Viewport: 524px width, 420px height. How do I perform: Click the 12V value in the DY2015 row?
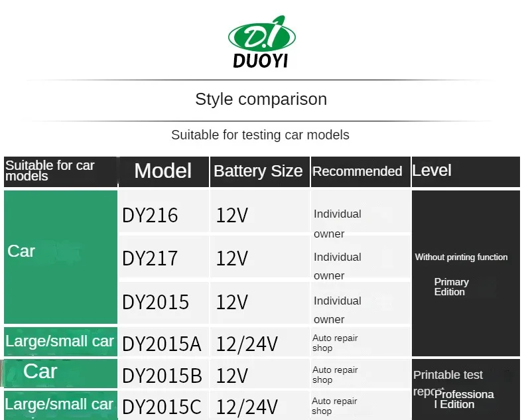point(232,303)
